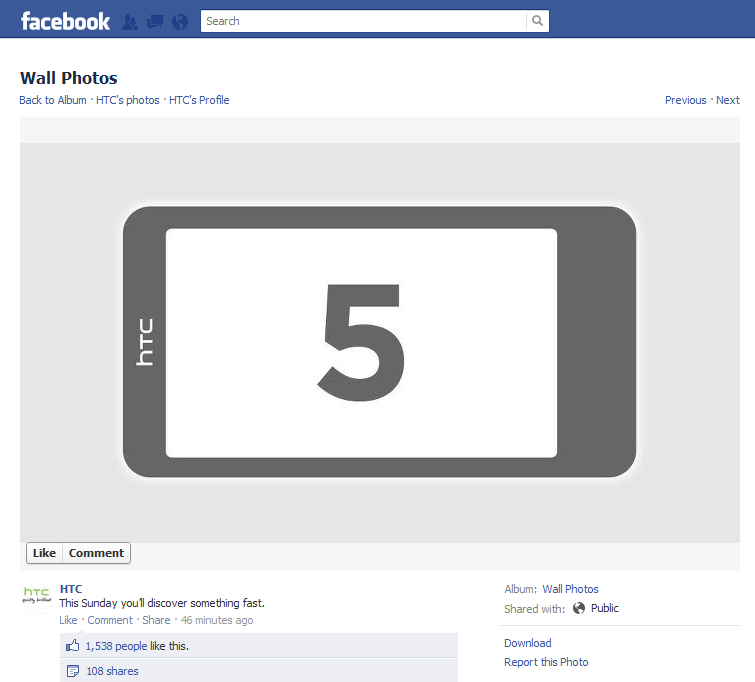The width and height of the screenshot is (755, 682).
Task: Visit HTC's Profile link
Action: (x=199, y=100)
